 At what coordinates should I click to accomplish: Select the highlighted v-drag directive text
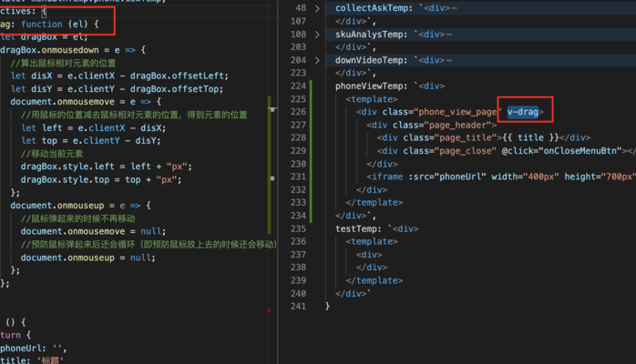(523, 112)
